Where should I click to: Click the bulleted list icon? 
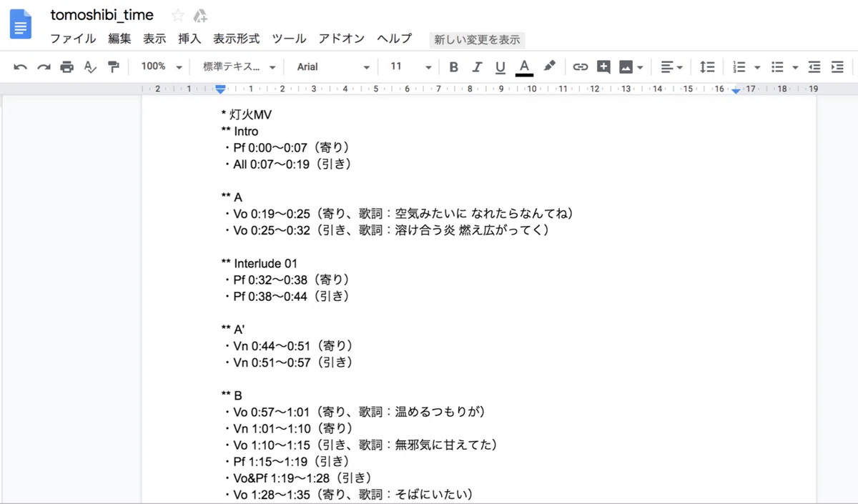coord(777,67)
